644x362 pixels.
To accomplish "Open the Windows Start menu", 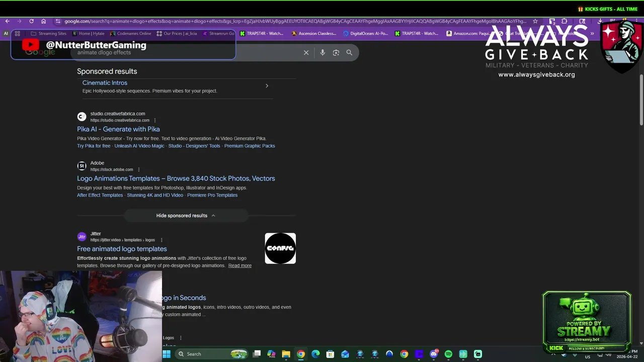I will [167, 354].
